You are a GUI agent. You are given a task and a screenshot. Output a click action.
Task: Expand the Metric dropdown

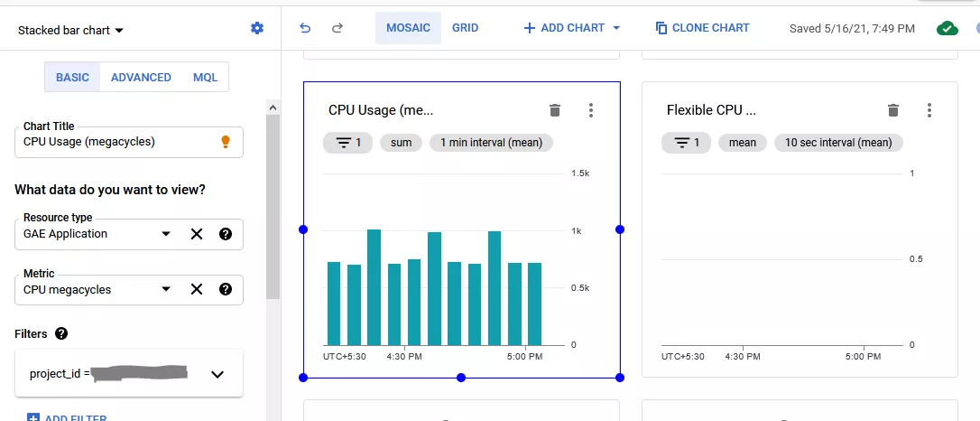pyautogui.click(x=166, y=289)
